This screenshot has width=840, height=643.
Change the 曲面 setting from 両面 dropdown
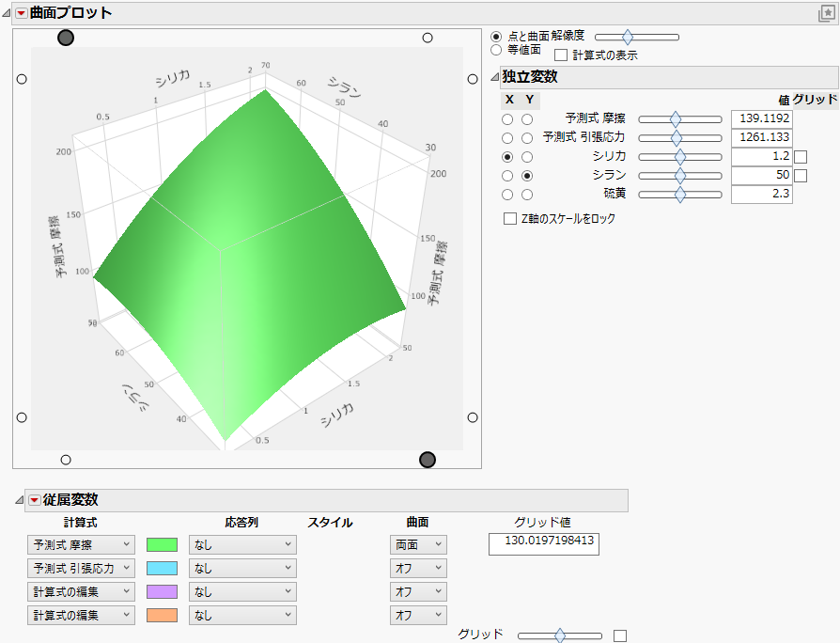coord(418,544)
